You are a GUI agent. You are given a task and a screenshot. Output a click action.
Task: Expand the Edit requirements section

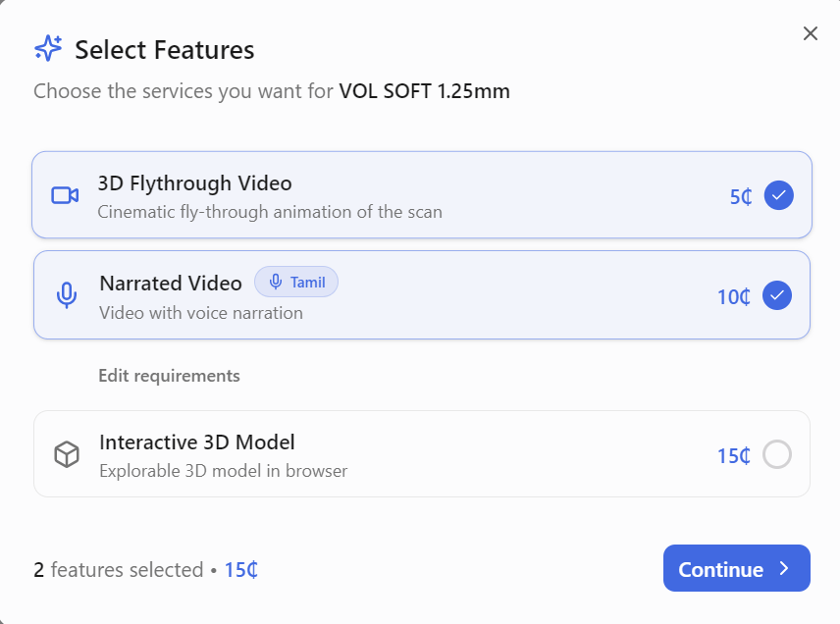[169, 376]
